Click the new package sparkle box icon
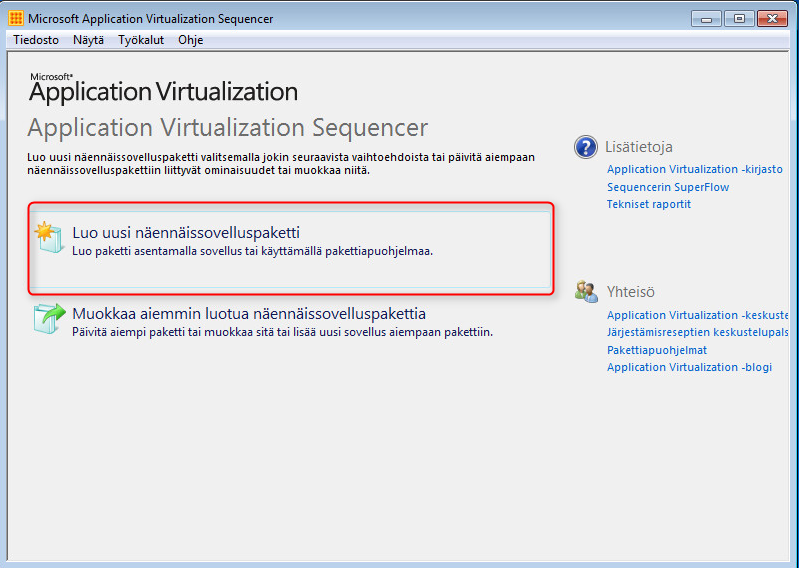The width and height of the screenshot is (799, 568). [49, 238]
